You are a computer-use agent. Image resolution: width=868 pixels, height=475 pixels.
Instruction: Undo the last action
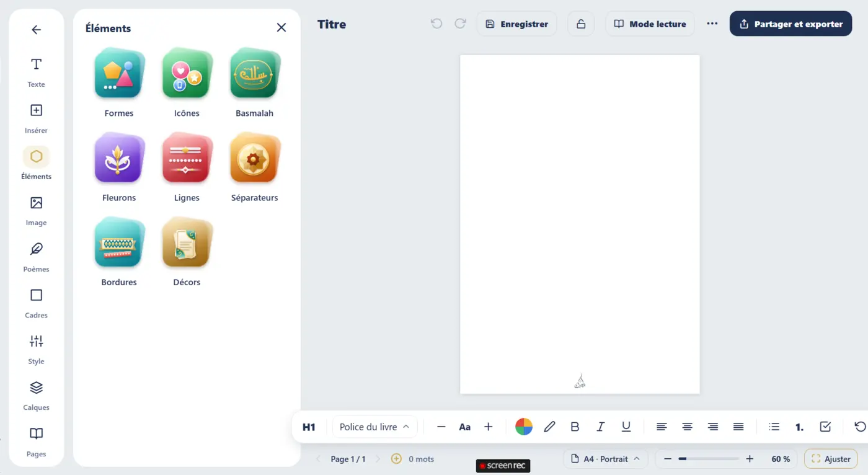click(x=436, y=24)
